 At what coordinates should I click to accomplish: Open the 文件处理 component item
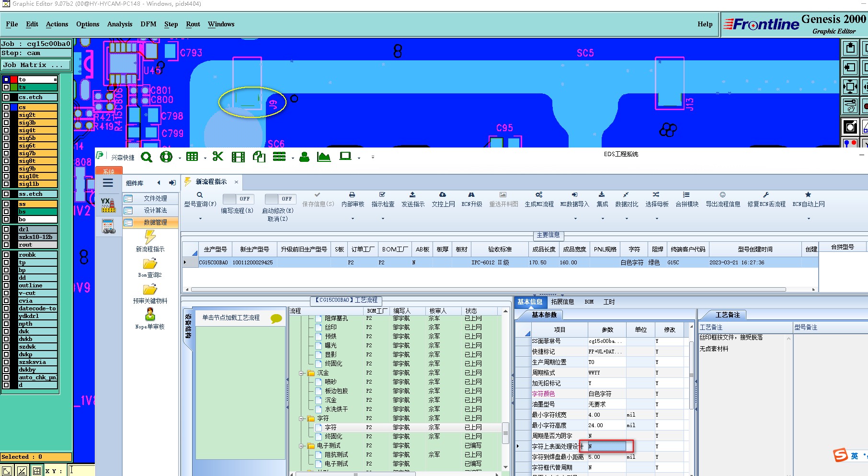click(x=150, y=198)
